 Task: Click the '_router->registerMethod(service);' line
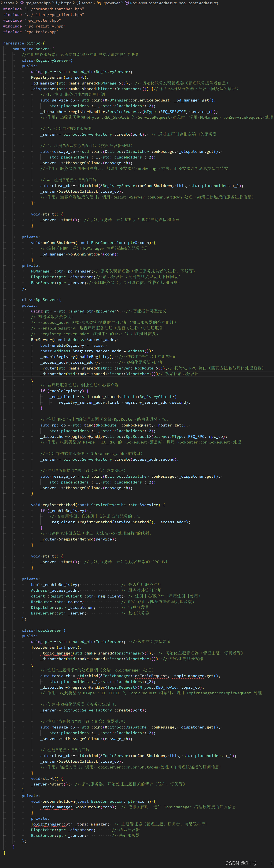pos(78,539)
